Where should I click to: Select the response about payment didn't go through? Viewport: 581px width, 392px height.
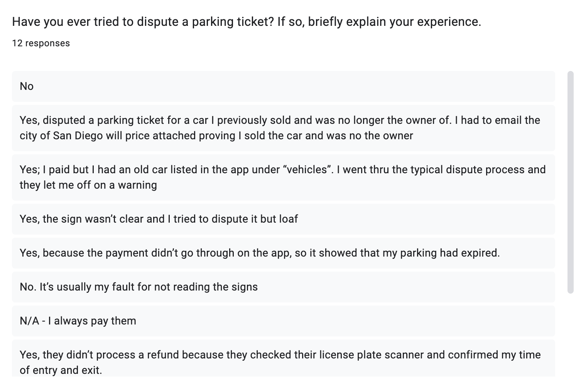point(283,253)
